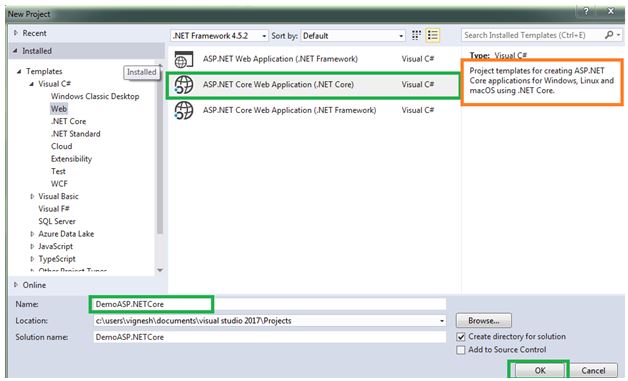Click the tree scroll down arrow
This screenshot has width=628, height=381.
point(160,270)
